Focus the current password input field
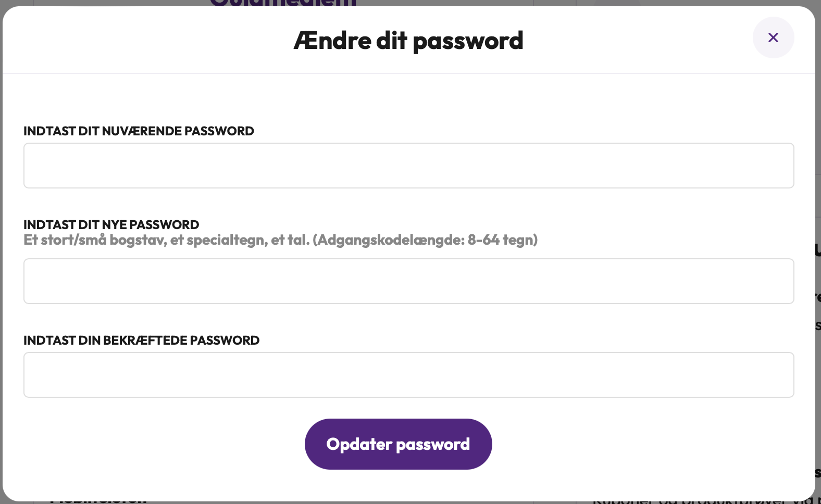Viewport: 821px width, 504px height. tap(408, 166)
